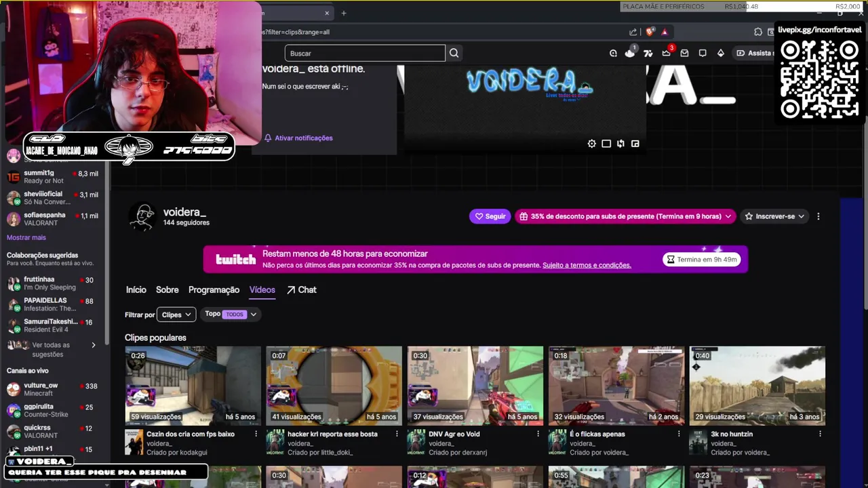
Task: Click the Assista button in top nav
Action: click(754, 53)
